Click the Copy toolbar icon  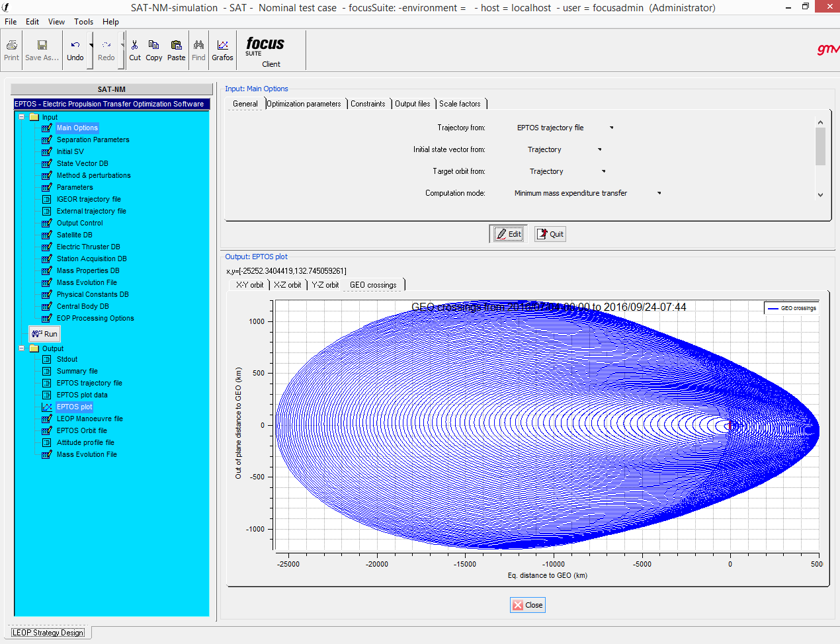click(153, 45)
